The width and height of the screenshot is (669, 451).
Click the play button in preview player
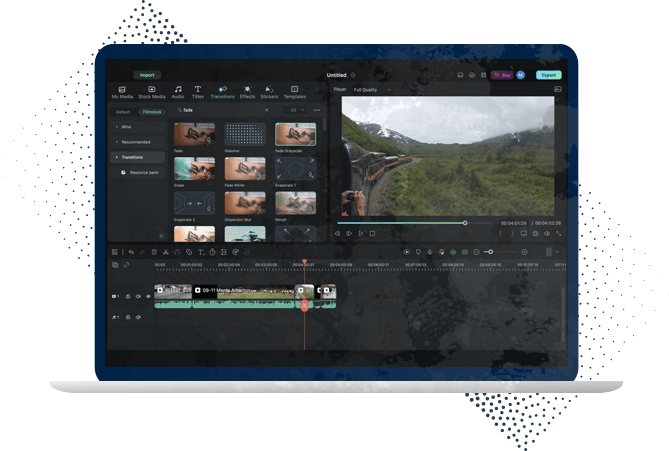(x=360, y=233)
